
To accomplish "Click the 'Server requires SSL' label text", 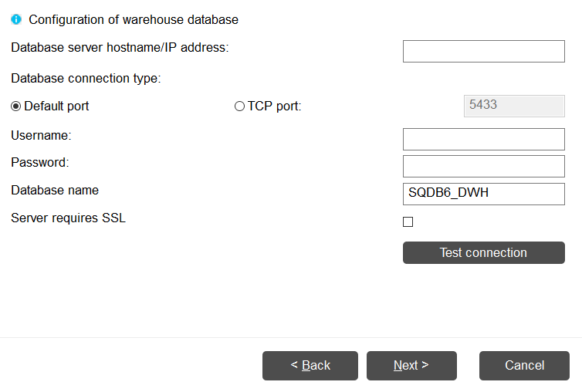I will [68, 218].
